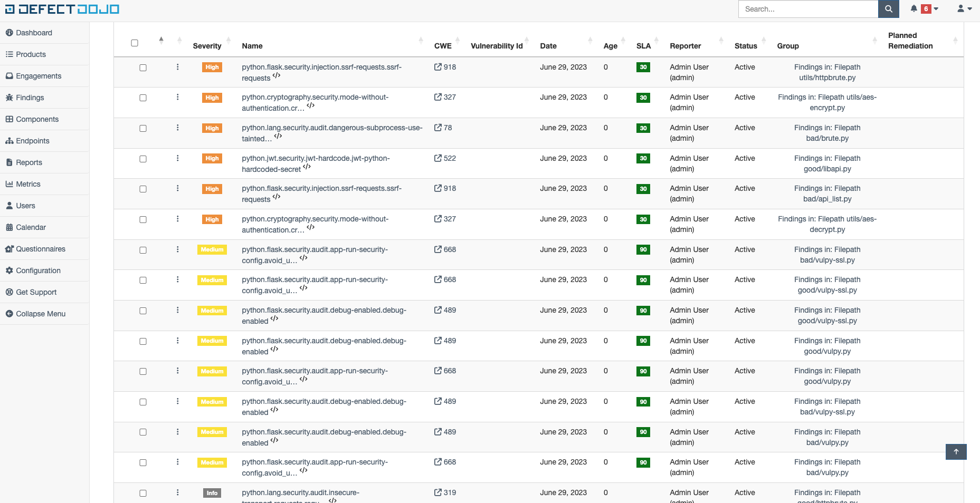Open the user account menu icon
Screen dimensions: 980x503
click(964, 9)
